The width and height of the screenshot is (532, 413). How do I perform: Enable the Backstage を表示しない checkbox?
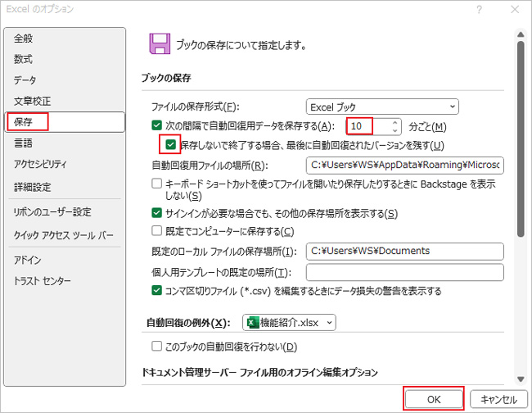pos(156,184)
